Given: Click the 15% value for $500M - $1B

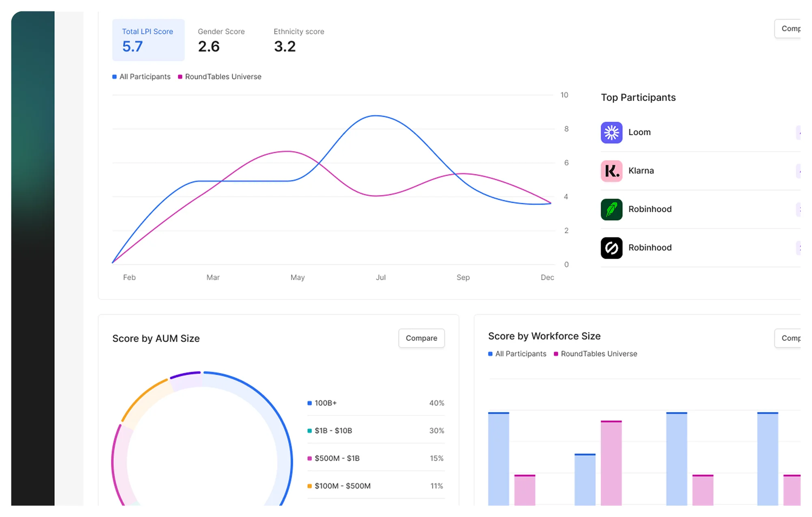Looking at the screenshot, I should [x=437, y=459].
